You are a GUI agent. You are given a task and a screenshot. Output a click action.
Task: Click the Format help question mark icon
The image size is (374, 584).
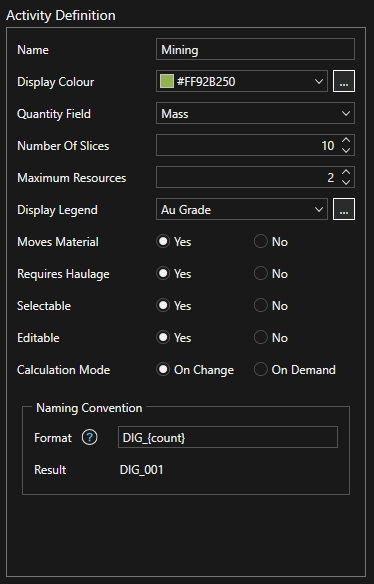pos(89,438)
